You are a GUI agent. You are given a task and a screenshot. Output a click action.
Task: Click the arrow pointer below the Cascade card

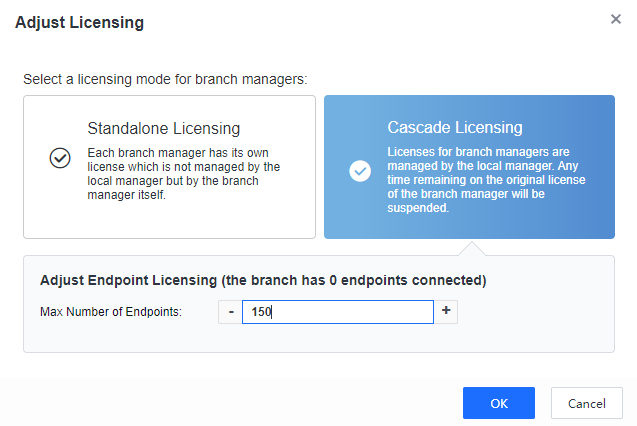click(469, 248)
